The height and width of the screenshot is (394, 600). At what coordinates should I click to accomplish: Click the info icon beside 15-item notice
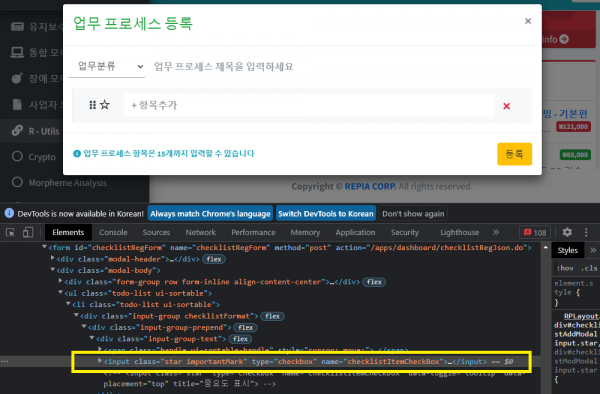[77, 153]
